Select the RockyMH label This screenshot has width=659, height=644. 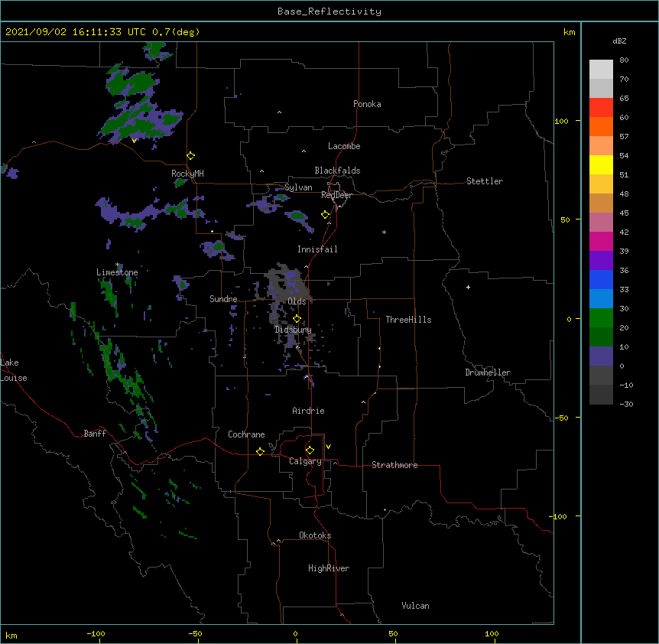187,174
